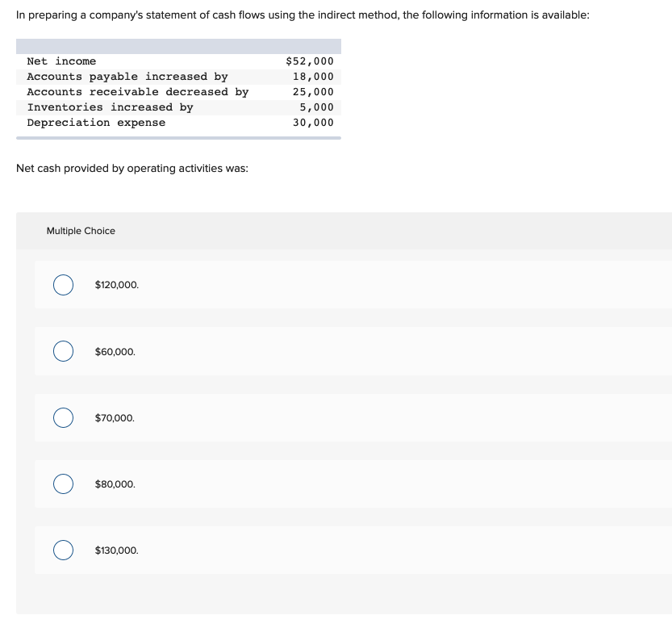
Task: Click the Multiple Choice header
Action: (x=81, y=231)
